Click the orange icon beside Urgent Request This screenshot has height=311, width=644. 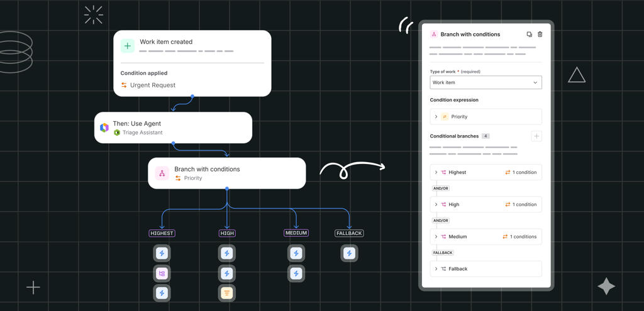click(124, 85)
